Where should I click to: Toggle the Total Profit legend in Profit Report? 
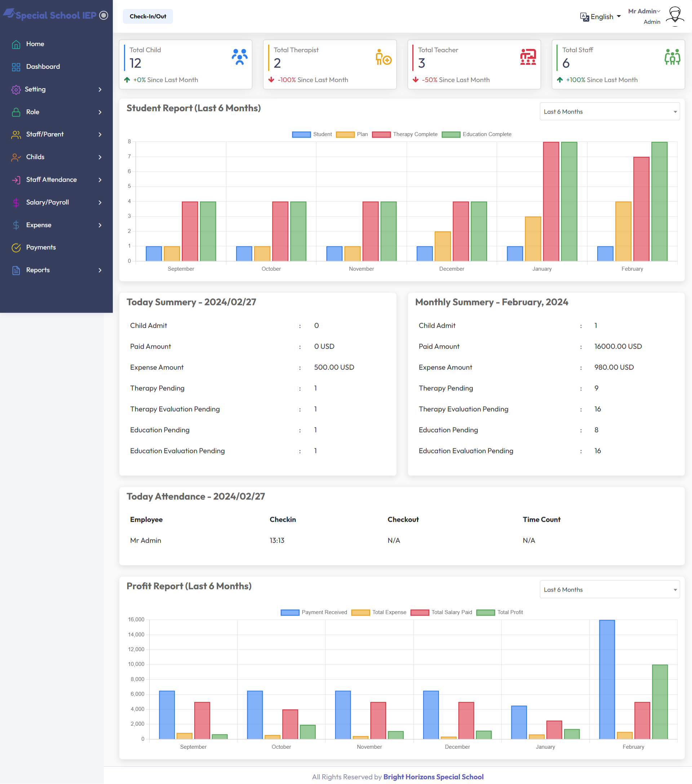[510, 612]
